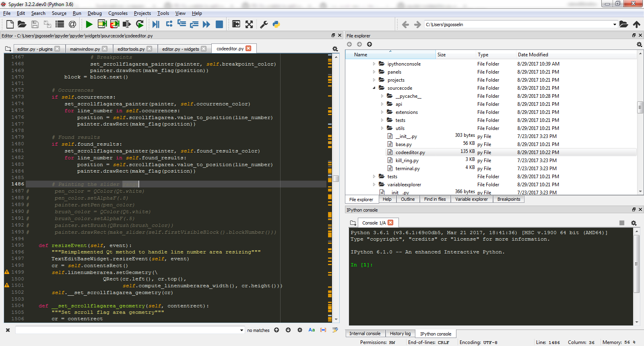Click the Debug file icon
The height and width of the screenshot is (346, 644).
pyautogui.click(x=156, y=25)
